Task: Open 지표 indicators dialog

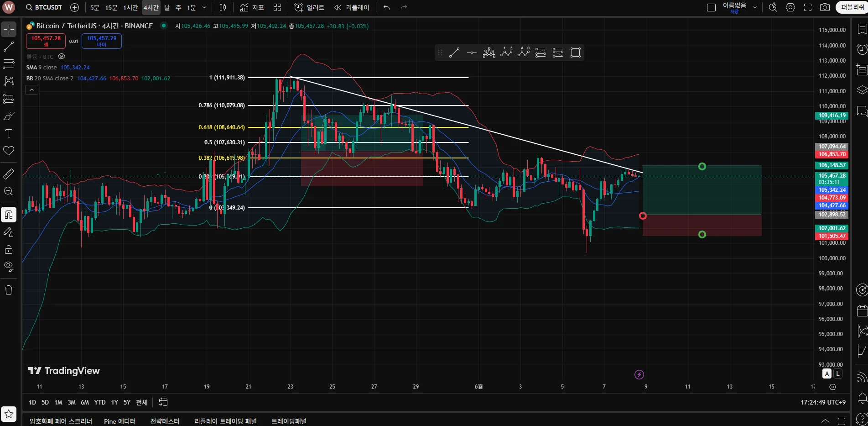Action: click(x=252, y=8)
